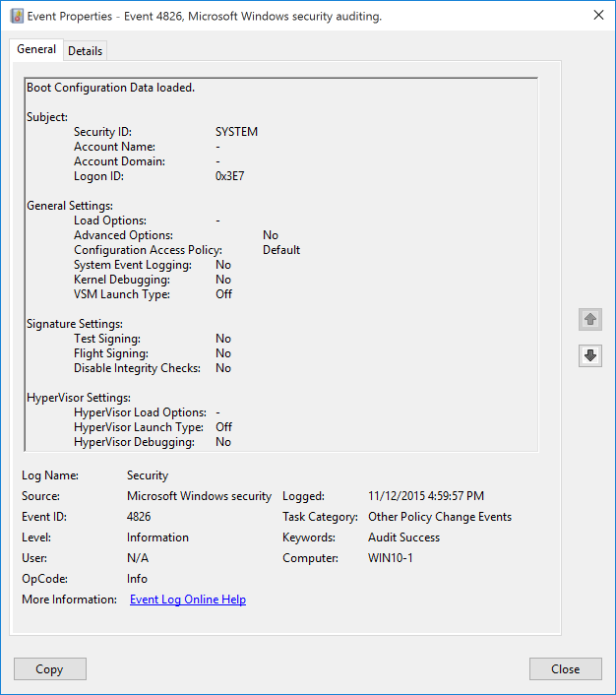Click the Event ID value 4826

click(x=139, y=517)
